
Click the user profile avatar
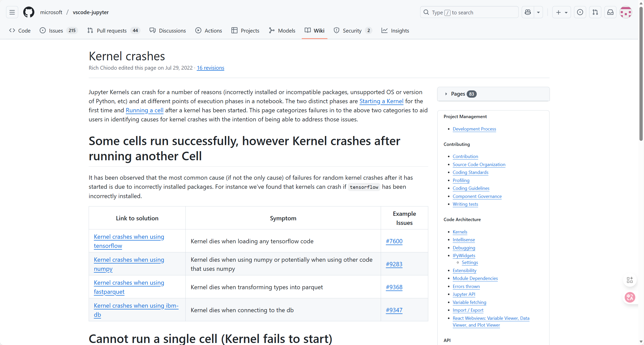point(626,12)
